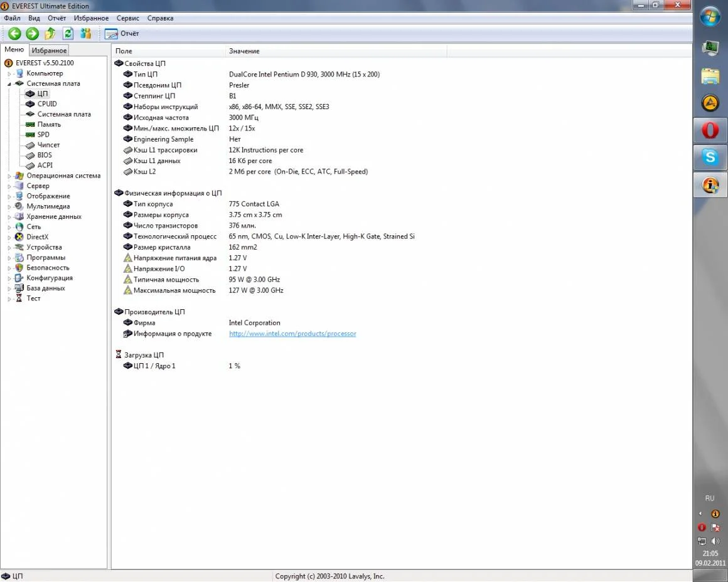Show hidden tray icons arrow

click(x=700, y=514)
